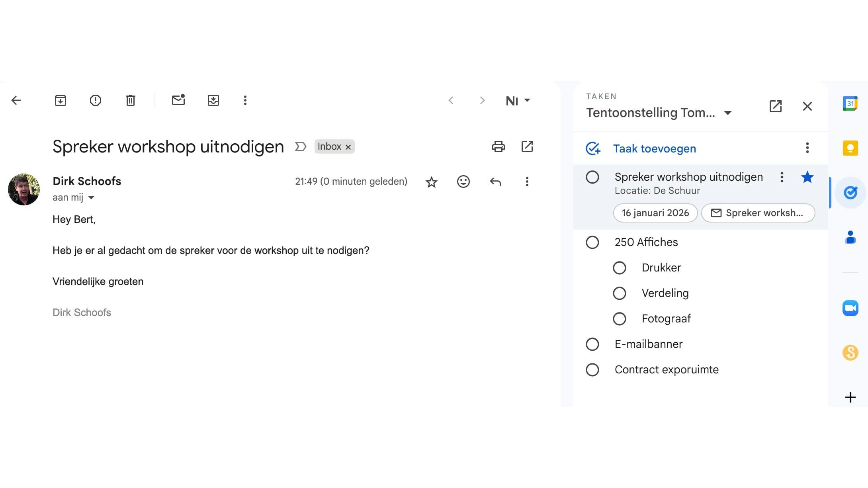This screenshot has width=868, height=488.
Task: Reply to Dirk Schoofs with arrow icon
Action: [x=495, y=182]
